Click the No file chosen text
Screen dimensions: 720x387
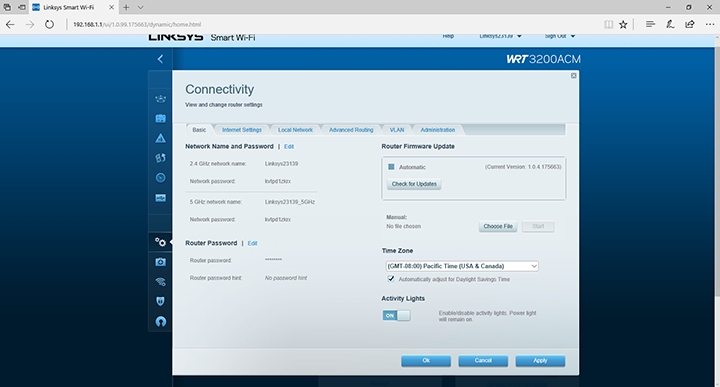click(404, 226)
